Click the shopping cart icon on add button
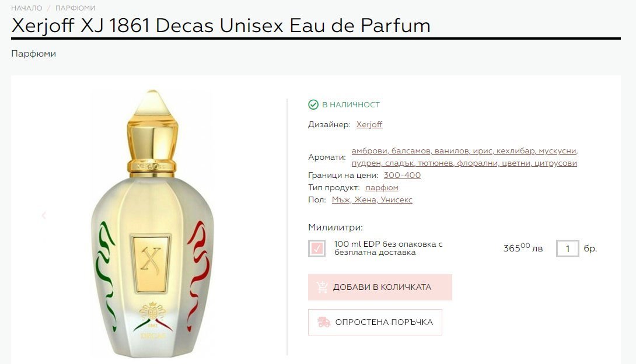 (x=322, y=287)
